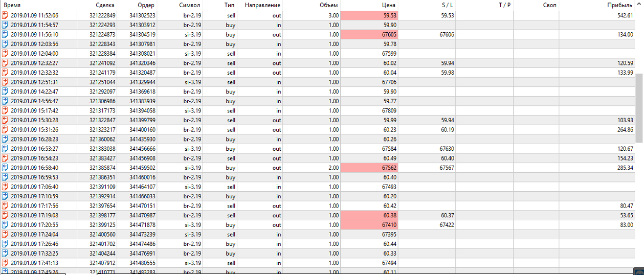Click the sell deal icon at 11:52:06
Viewport: 644px width, 275px height.
[5, 15]
